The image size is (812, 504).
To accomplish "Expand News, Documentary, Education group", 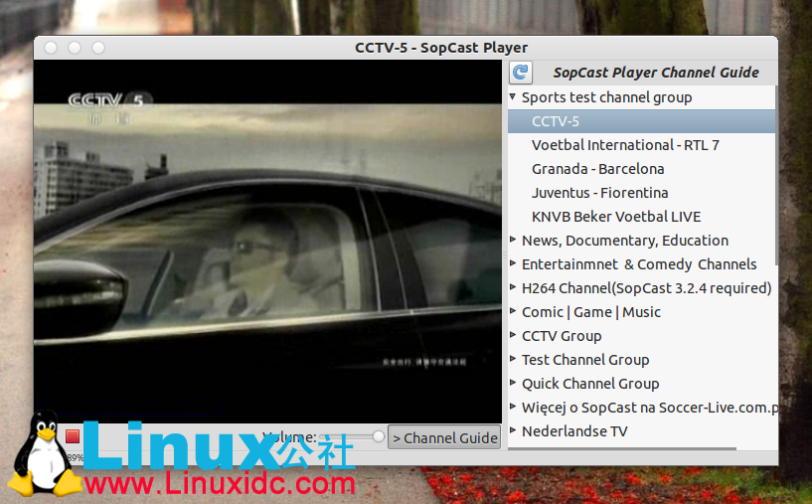I will (x=513, y=240).
